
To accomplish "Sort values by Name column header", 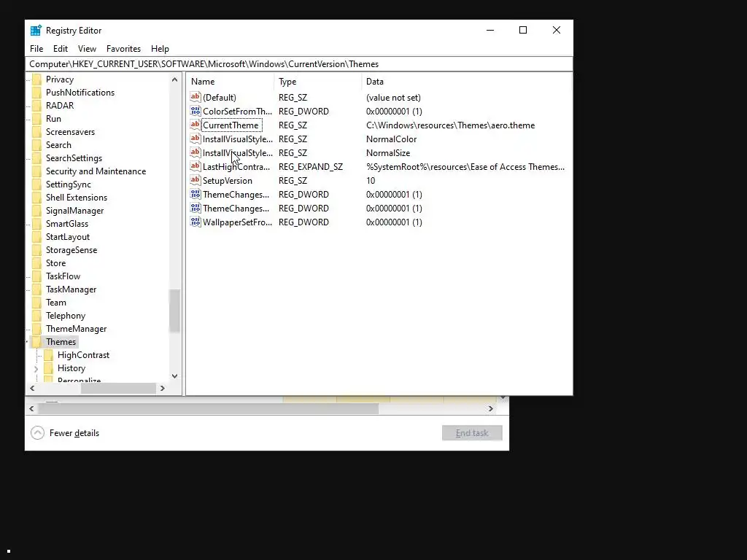I will (x=231, y=82).
